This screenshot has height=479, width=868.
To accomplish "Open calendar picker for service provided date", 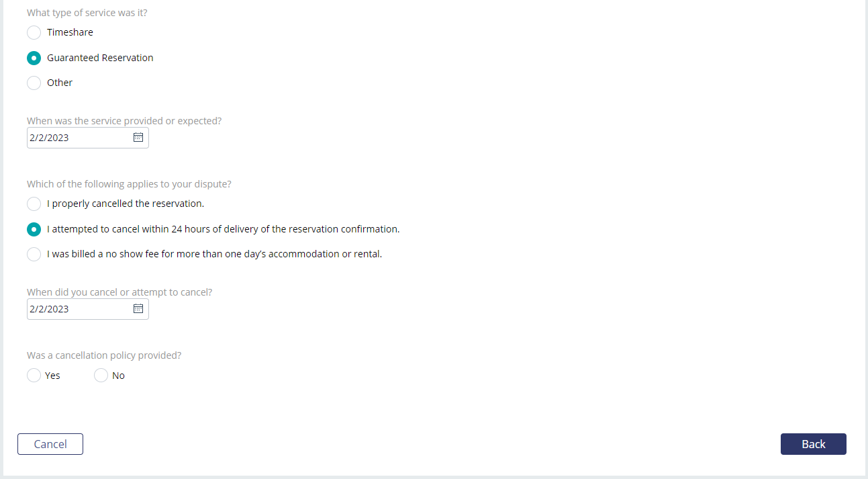I will [x=138, y=138].
